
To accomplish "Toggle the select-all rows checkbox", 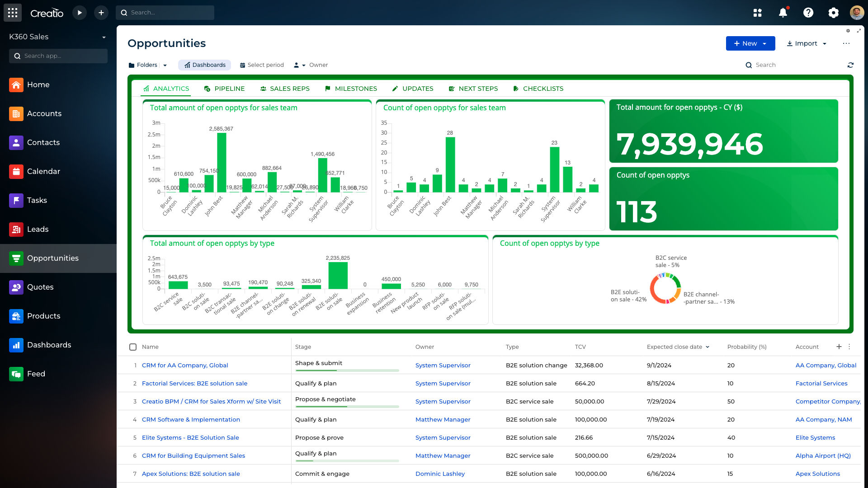I will click(133, 347).
